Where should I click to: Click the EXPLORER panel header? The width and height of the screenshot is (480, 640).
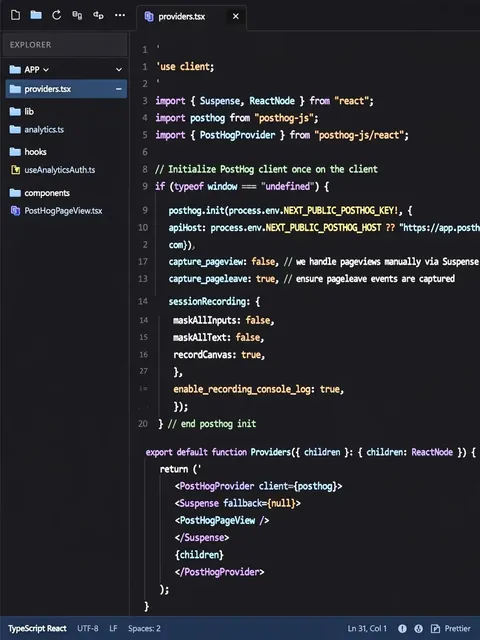[x=65, y=44]
